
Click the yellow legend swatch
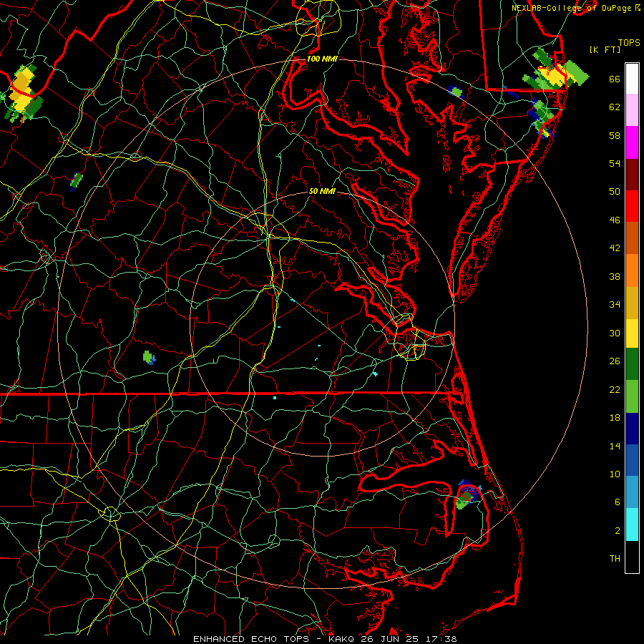click(632, 333)
